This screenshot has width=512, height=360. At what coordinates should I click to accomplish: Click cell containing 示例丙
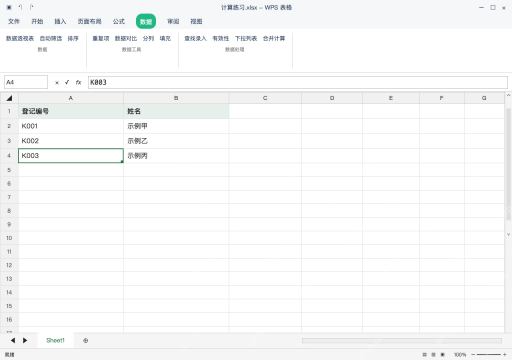point(176,156)
